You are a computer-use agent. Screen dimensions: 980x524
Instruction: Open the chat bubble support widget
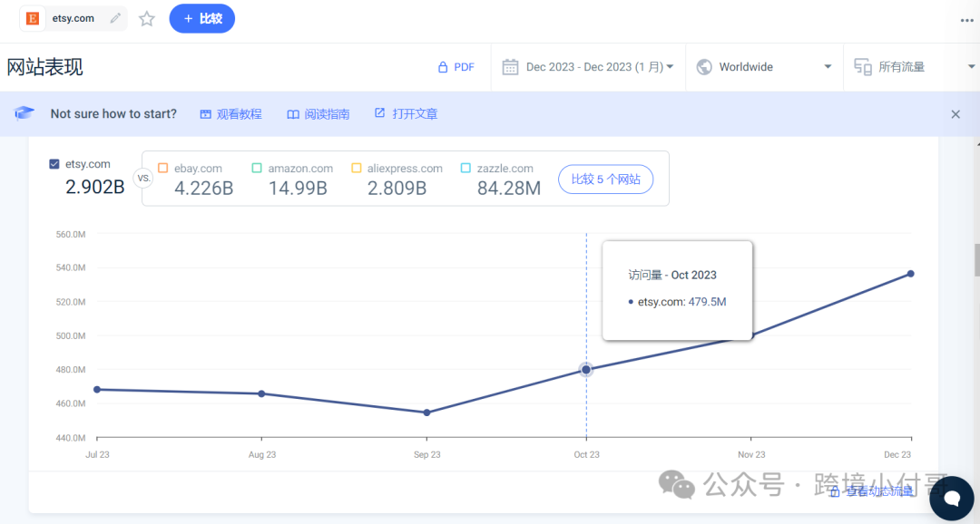[951, 499]
